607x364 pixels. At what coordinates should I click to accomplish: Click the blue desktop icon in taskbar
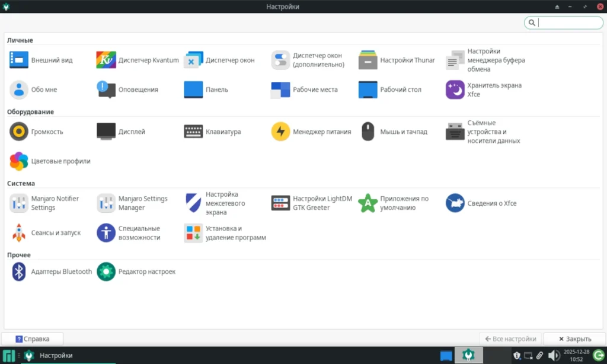point(446,356)
